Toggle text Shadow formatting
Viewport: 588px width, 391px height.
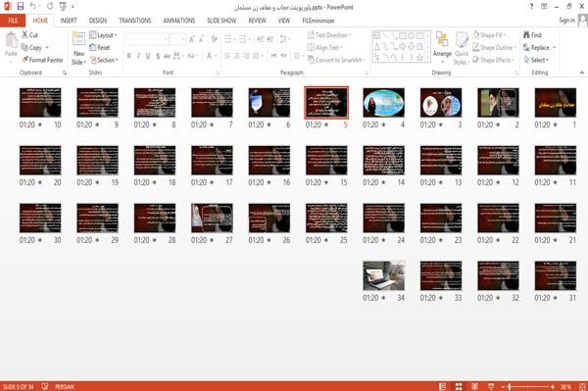tap(158, 56)
